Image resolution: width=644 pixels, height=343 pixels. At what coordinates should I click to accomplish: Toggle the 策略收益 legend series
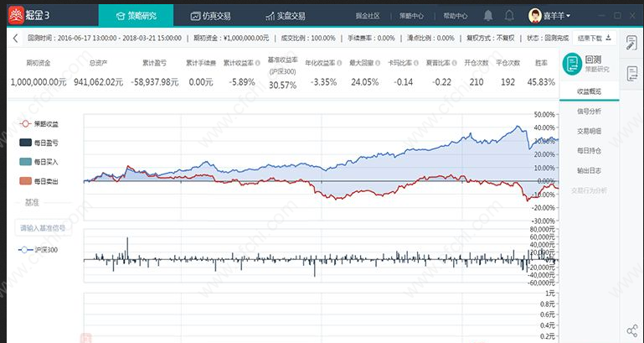point(39,124)
